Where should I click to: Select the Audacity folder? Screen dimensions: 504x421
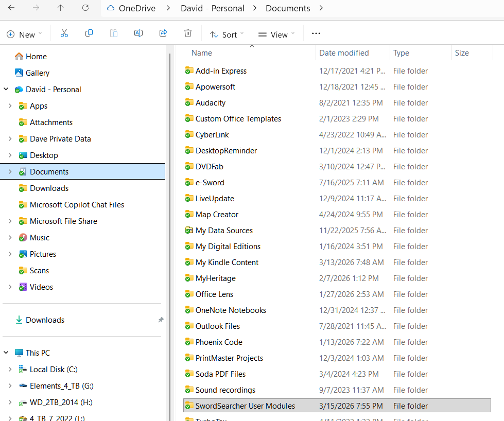coord(211,102)
